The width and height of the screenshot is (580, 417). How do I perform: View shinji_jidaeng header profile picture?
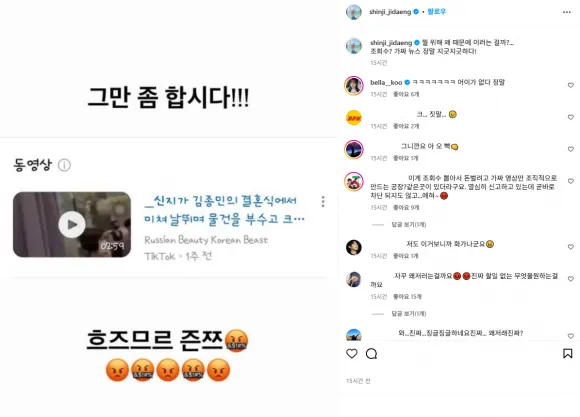point(354,12)
